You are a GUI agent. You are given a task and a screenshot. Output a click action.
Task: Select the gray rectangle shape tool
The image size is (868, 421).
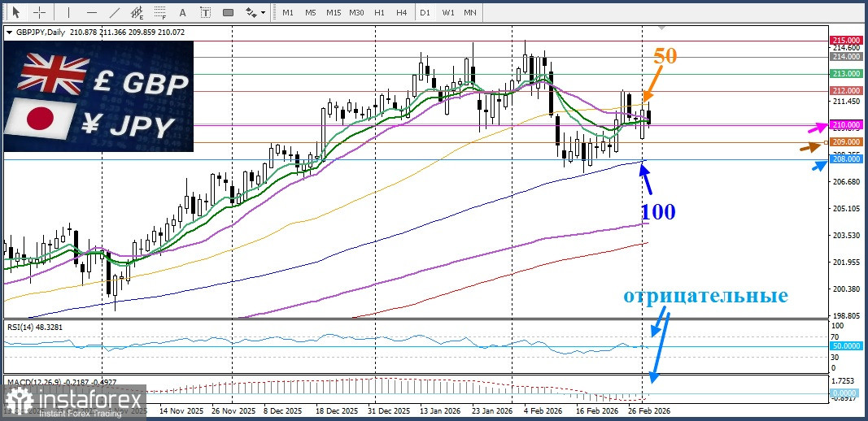tap(228, 12)
